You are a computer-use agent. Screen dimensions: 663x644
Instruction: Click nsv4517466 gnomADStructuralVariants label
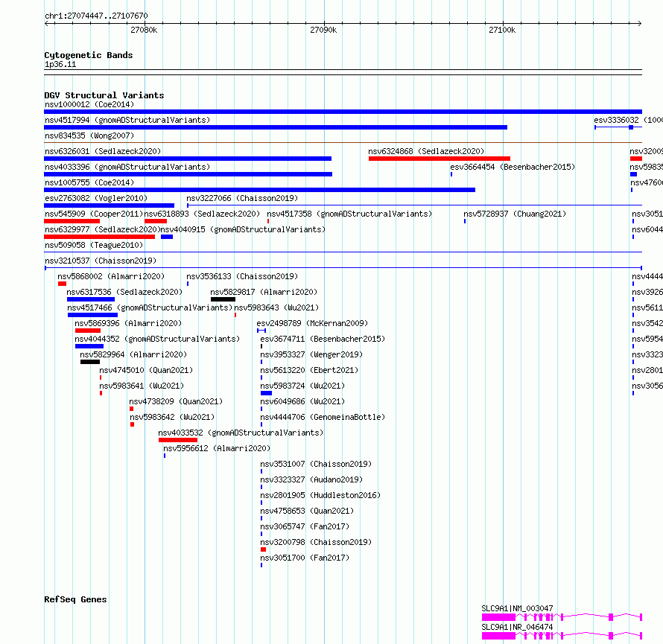coord(150,307)
